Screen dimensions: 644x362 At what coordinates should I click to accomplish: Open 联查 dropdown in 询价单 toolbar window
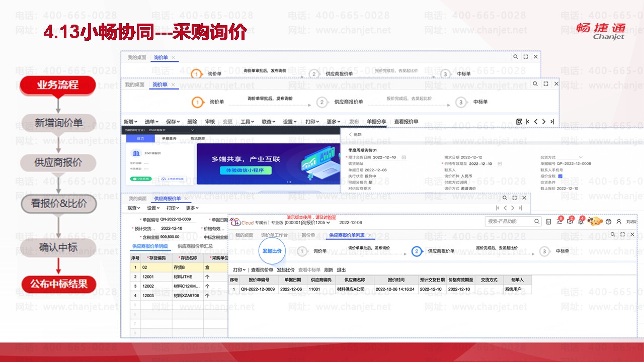[x=269, y=122]
